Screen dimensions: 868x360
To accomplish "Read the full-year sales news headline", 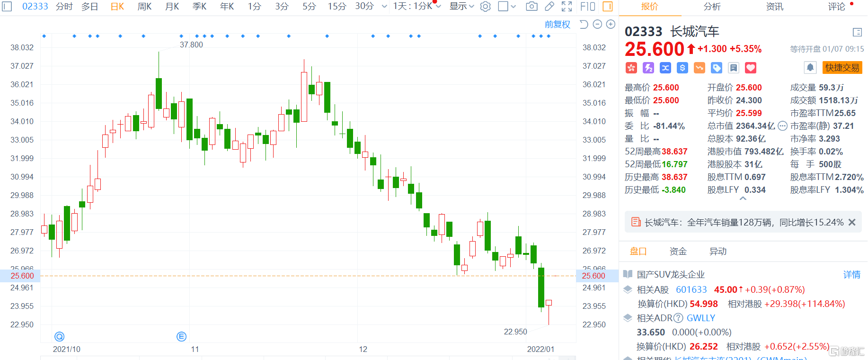I will tap(744, 222).
